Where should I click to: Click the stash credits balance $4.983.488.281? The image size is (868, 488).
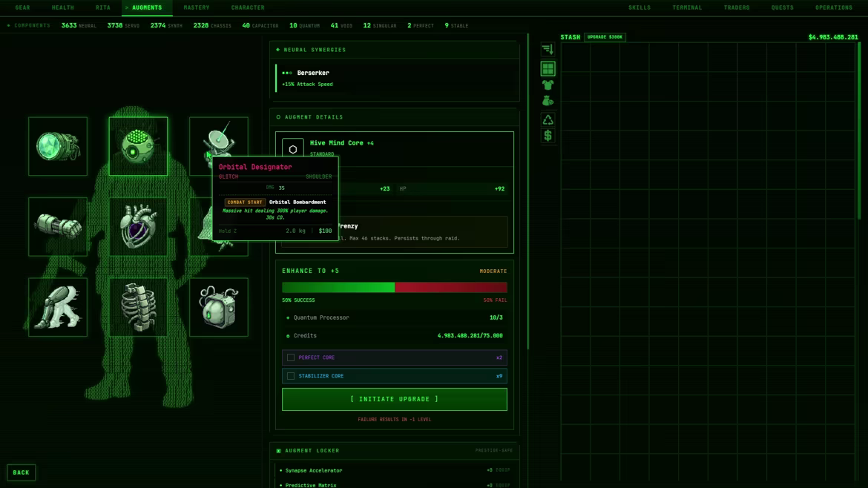click(x=832, y=37)
